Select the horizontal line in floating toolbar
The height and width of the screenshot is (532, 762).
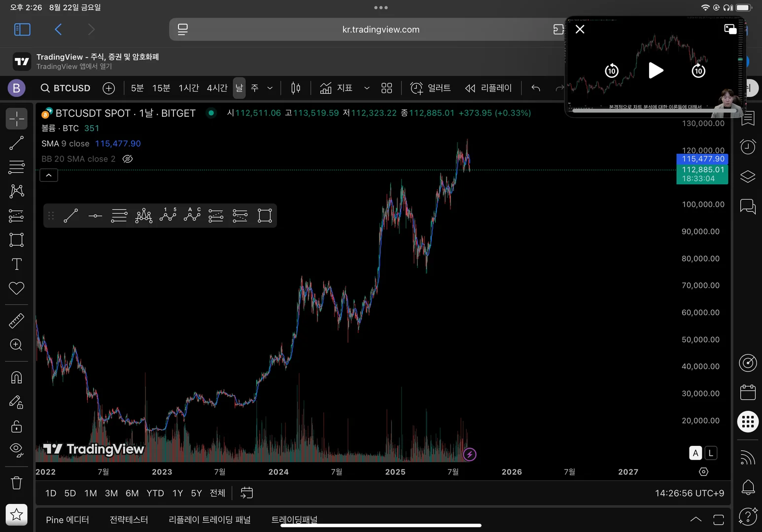coord(95,216)
